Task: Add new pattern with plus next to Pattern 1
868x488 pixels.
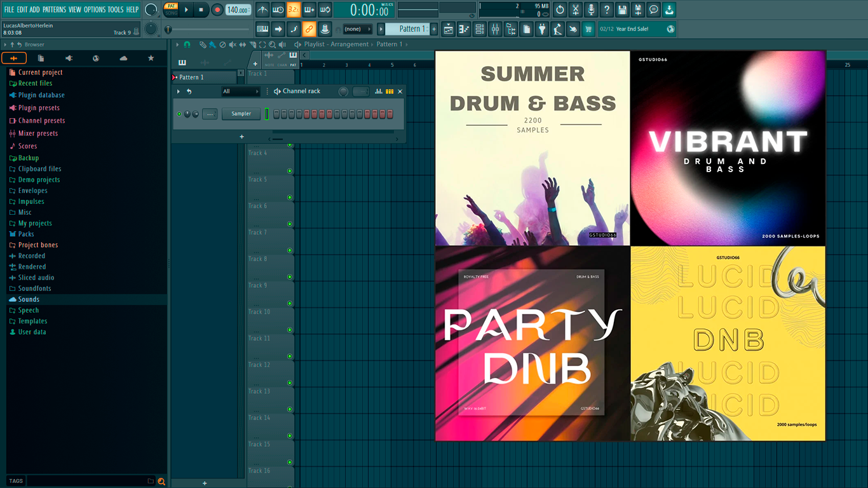Action: click(x=434, y=29)
